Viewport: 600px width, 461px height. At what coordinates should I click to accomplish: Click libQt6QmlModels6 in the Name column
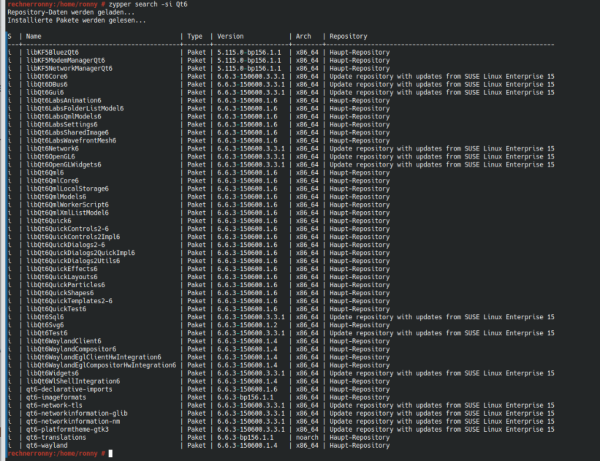coord(56,197)
